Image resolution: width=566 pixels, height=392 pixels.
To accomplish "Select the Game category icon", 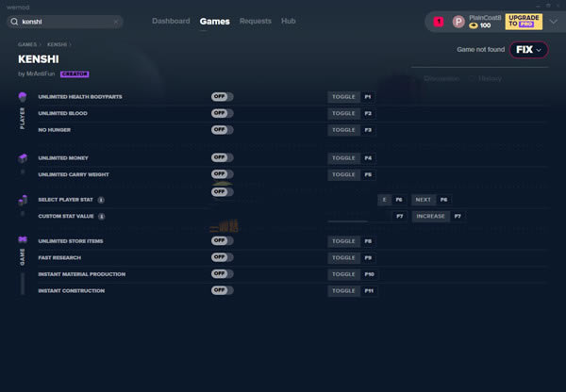I will pyautogui.click(x=23, y=239).
